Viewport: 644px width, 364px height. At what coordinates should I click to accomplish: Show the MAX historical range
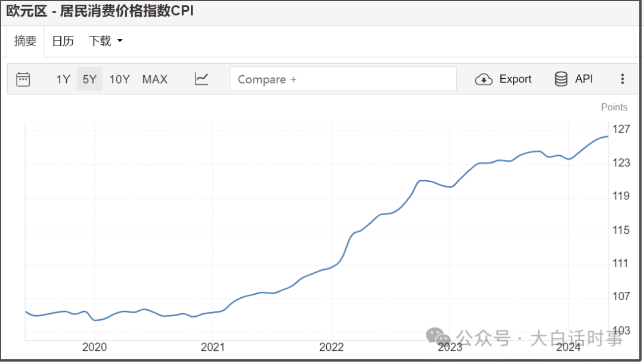pos(154,79)
